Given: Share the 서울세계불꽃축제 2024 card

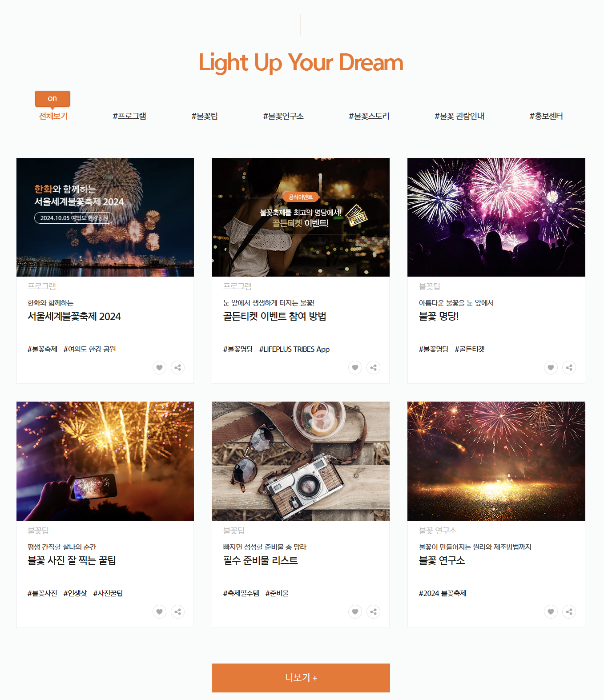Looking at the screenshot, I should point(178,367).
